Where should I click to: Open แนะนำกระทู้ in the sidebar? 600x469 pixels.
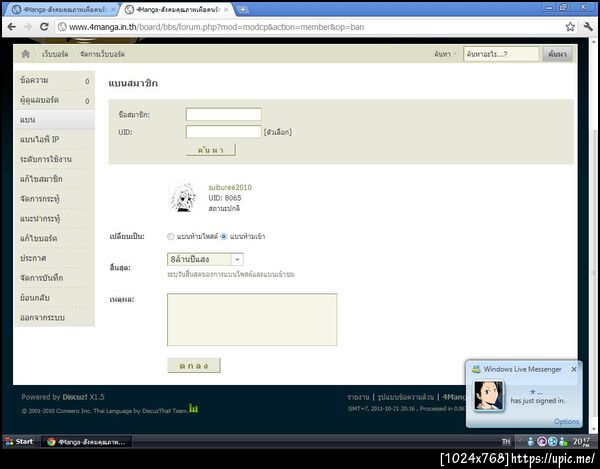[54, 219]
